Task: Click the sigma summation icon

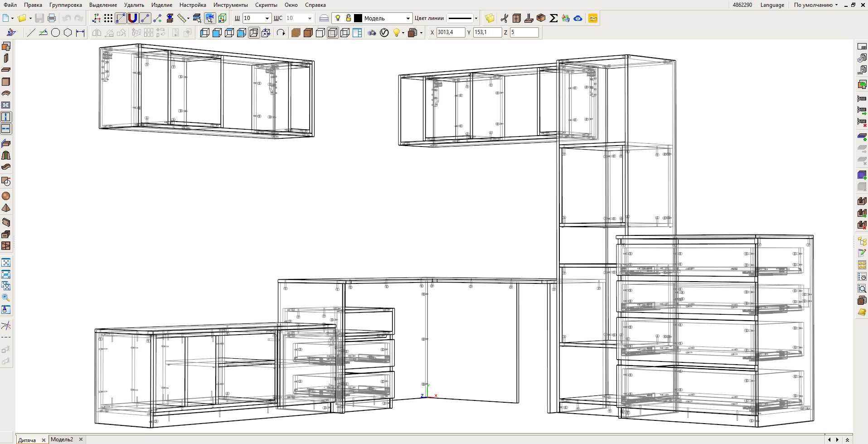Action: (x=553, y=18)
